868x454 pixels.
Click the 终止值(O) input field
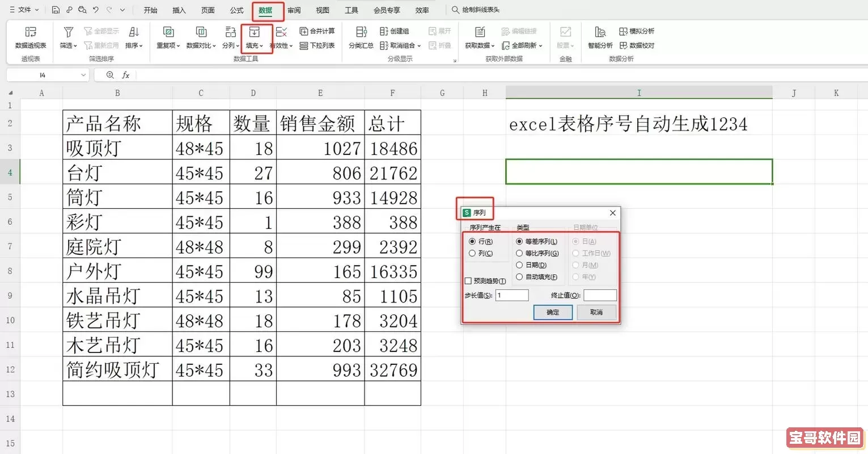click(x=600, y=295)
